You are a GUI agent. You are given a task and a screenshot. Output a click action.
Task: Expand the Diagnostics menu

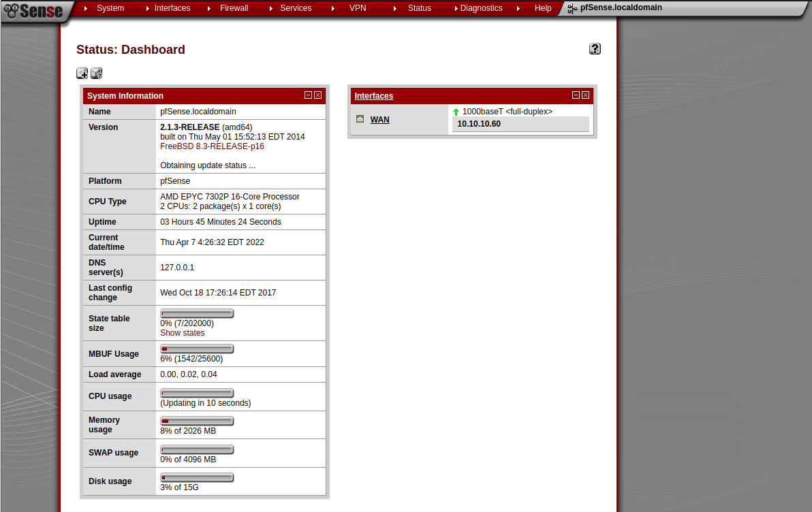481,8
